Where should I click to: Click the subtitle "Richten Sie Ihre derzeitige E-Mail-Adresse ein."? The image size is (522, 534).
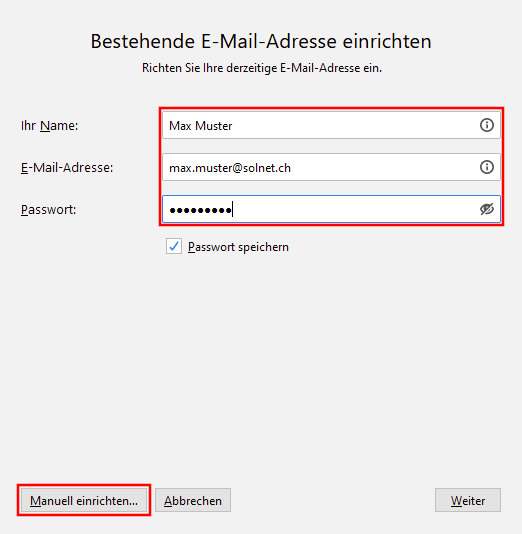tap(262, 68)
